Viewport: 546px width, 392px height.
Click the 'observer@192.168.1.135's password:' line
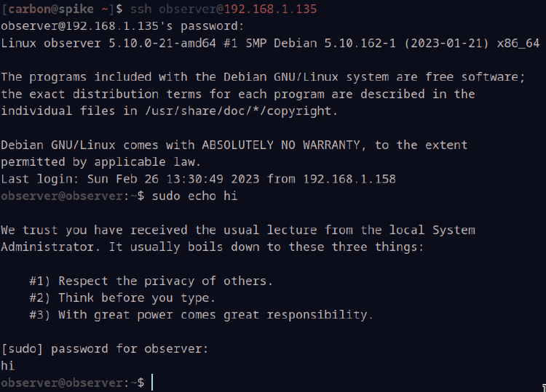pyautogui.click(x=122, y=26)
